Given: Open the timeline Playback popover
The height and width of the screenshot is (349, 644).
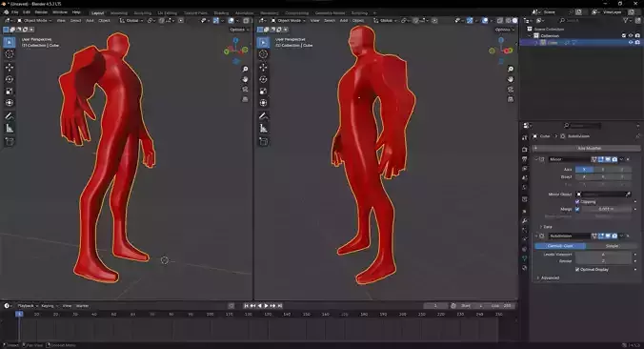Looking at the screenshot, I should tap(27, 306).
